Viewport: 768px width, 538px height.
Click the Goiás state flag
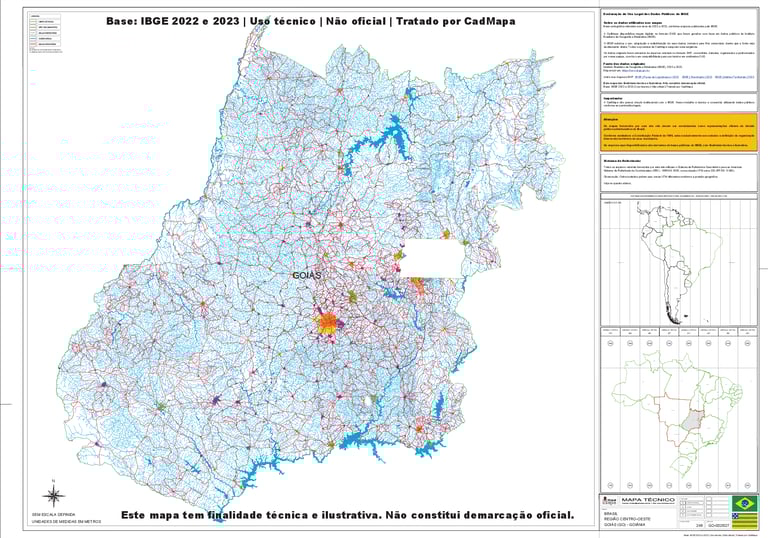744,521
